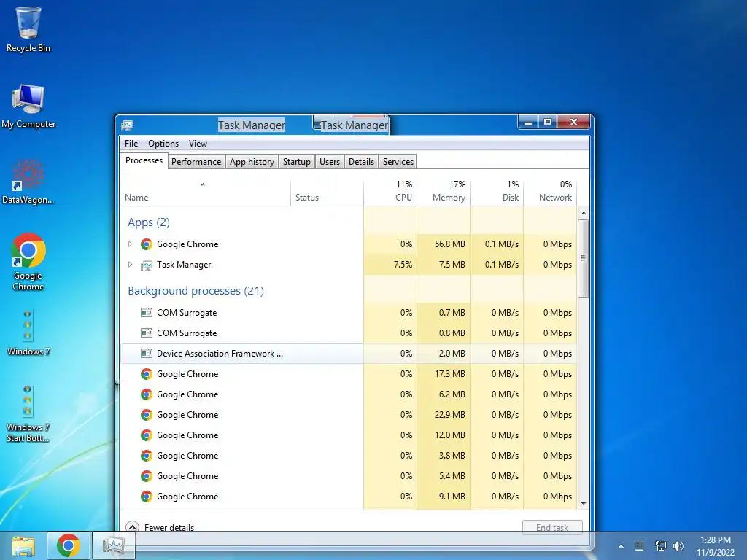Select Chrome process icon using 17.3 MB
This screenshot has width=747, height=560.
point(146,374)
